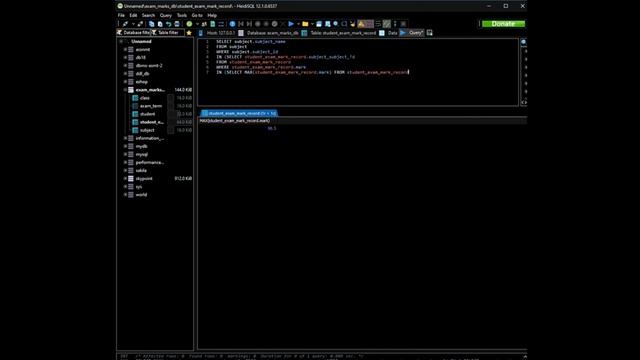
Task: Open the Query menu
Action: (x=166, y=15)
